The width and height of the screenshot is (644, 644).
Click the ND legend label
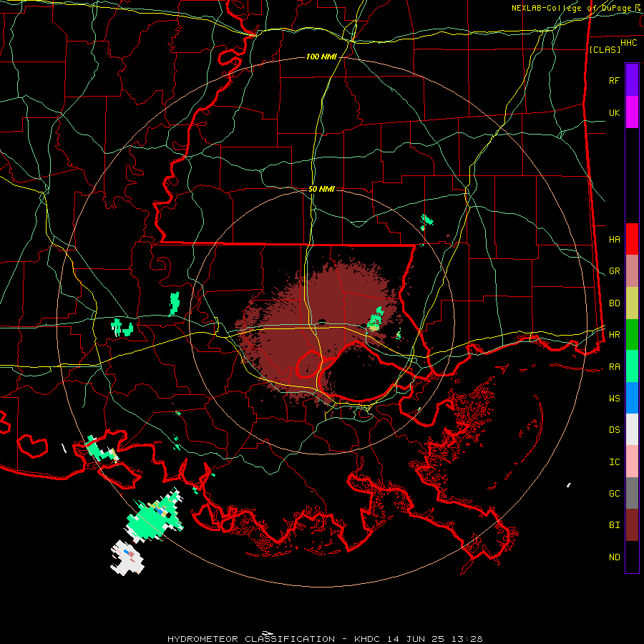click(x=614, y=557)
